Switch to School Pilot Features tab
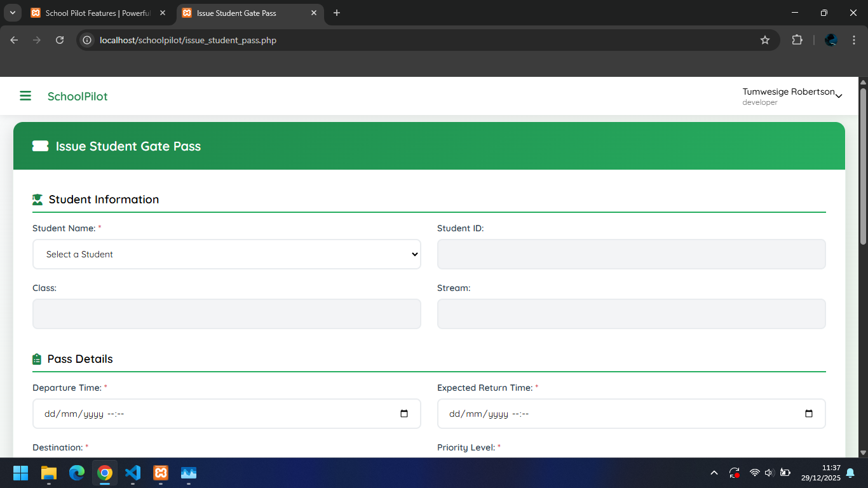This screenshot has height=488, width=868. (x=97, y=13)
